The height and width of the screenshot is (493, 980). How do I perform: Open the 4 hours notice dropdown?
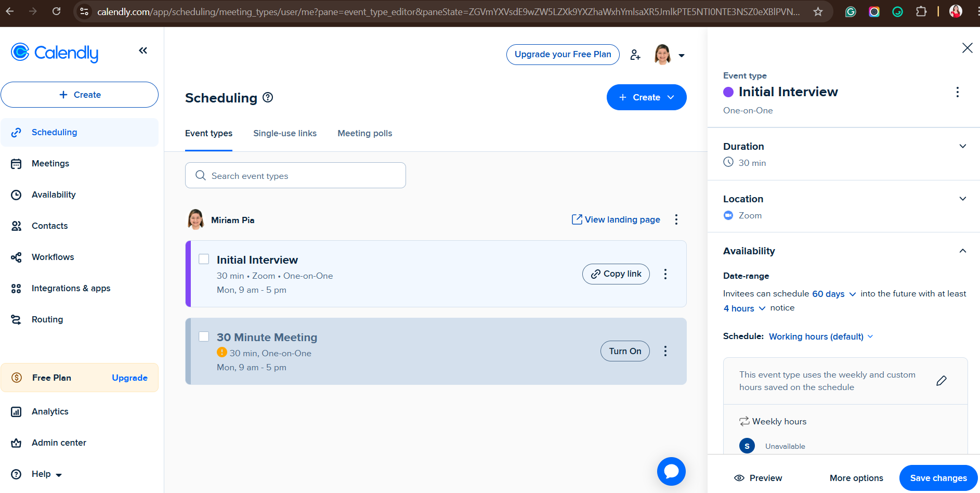[744, 308]
